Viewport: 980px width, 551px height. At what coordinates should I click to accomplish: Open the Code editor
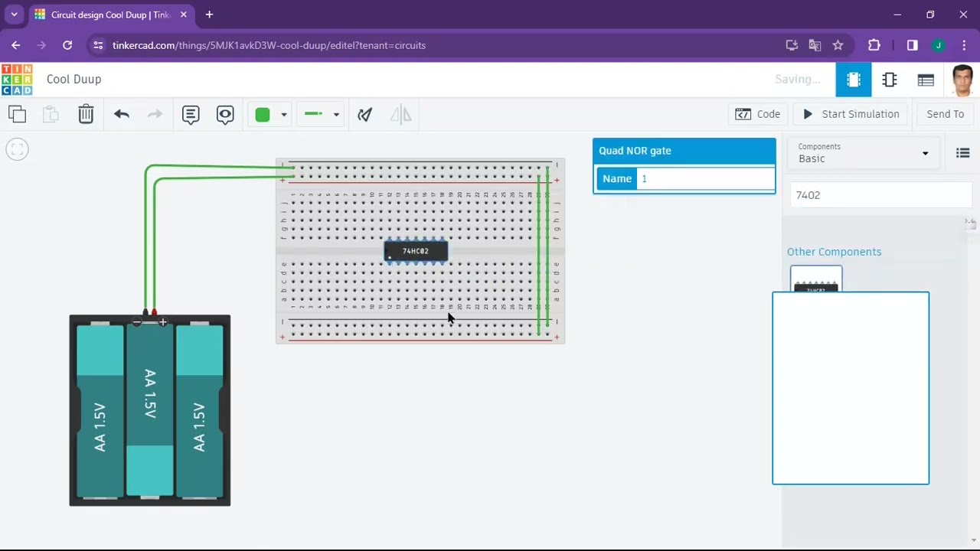point(758,114)
